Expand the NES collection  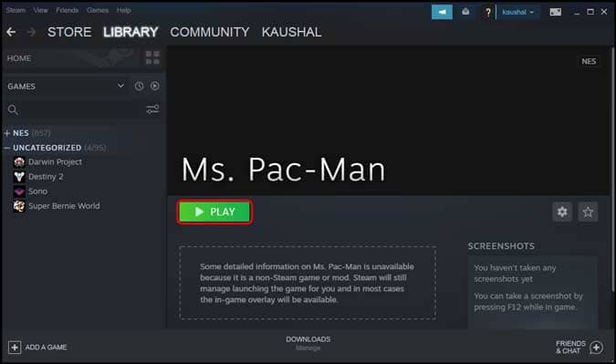coord(6,133)
